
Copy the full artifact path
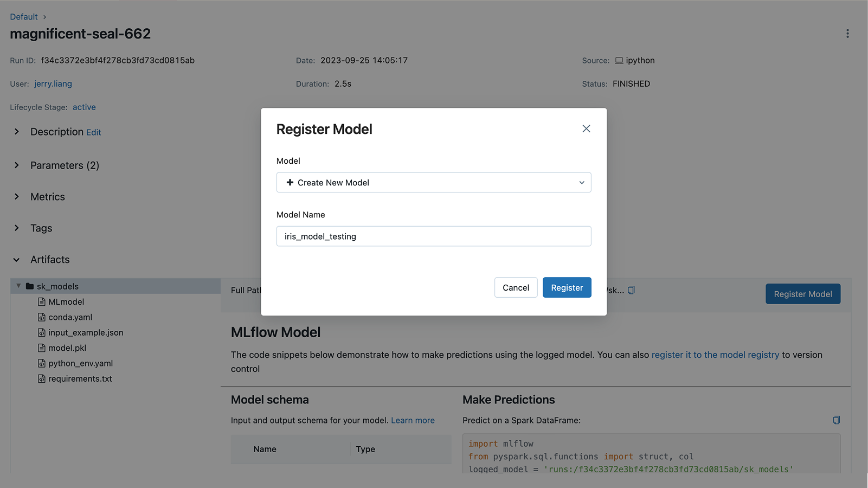pyautogui.click(x=631, y=290)
